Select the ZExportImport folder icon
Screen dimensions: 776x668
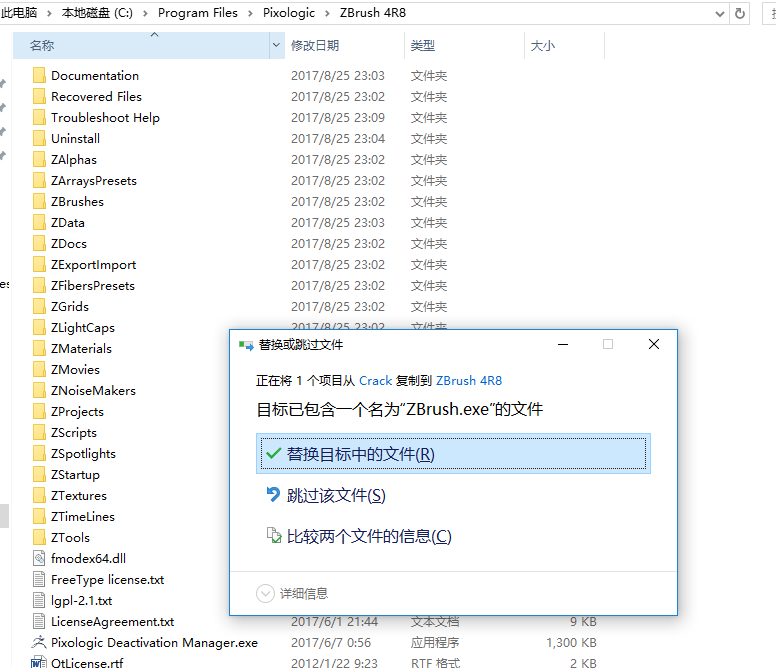(x=40, y=265)
